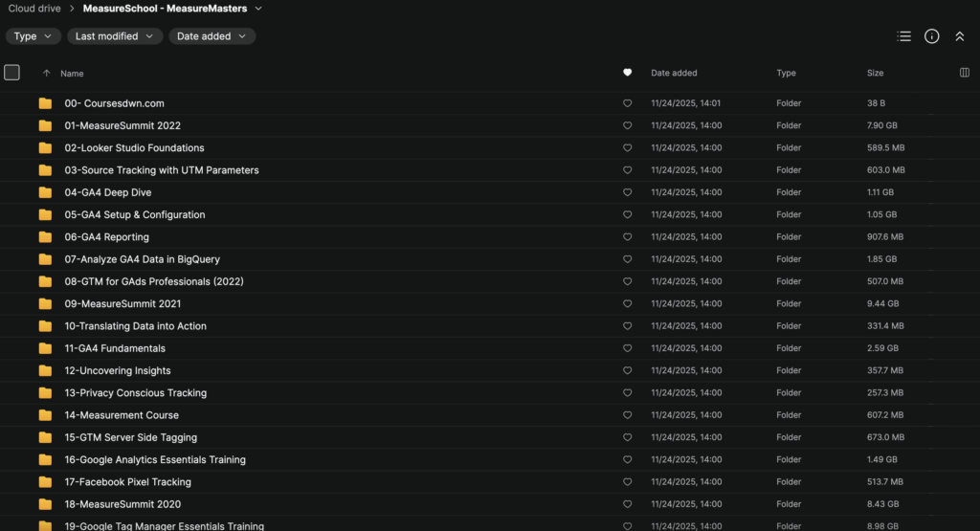Click the 09-MeasureSummit 2021 folder icon
Screen dimensions: 980x531
(x=45, y=304)
